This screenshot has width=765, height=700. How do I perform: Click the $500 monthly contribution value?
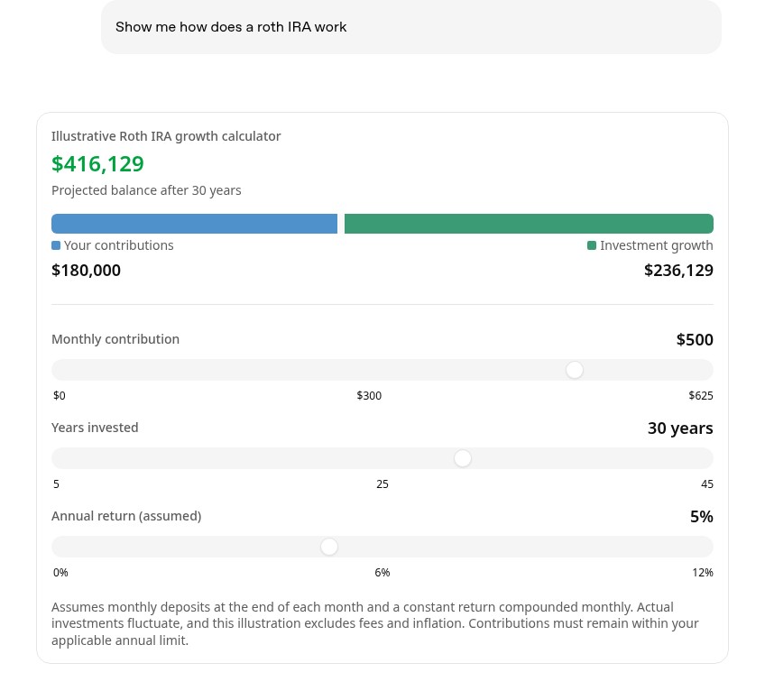695,339
